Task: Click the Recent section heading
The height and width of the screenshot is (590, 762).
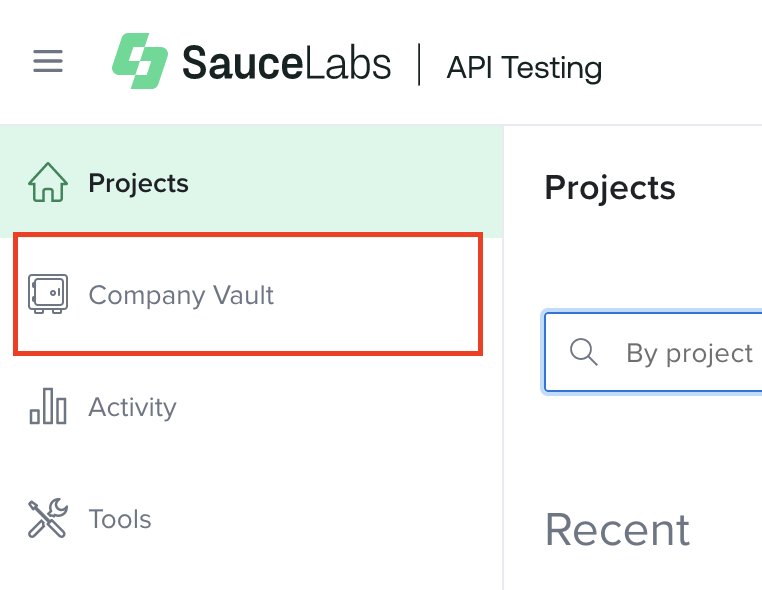Action: (617, 529)
